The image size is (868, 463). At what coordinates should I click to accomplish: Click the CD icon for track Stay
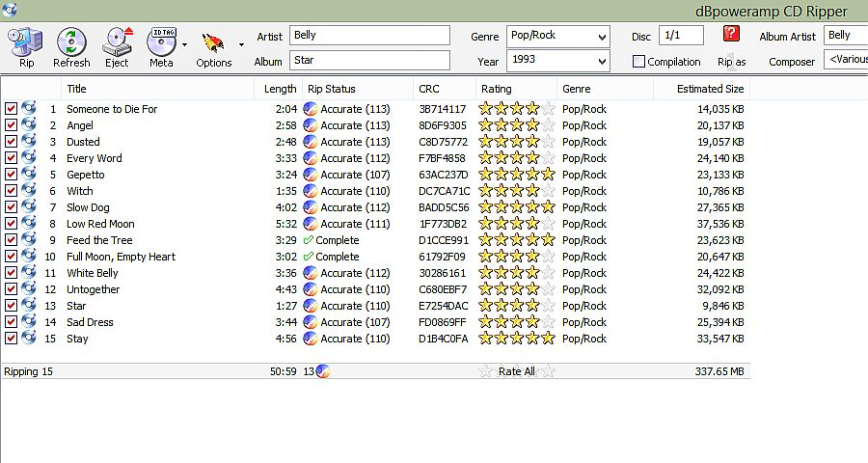29,338
